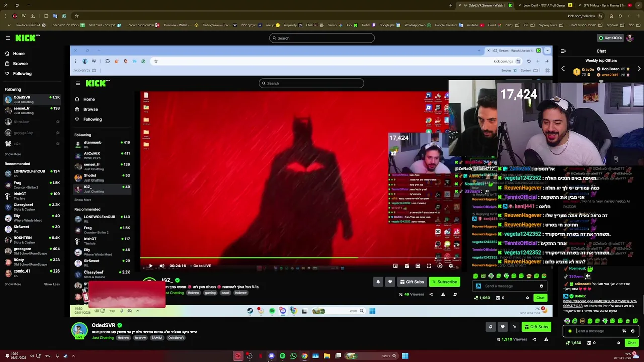The height and width of the screenshot is (362, 644).
Task: Select dtanmanb channel in inner Following list
Action: [103, 144]
